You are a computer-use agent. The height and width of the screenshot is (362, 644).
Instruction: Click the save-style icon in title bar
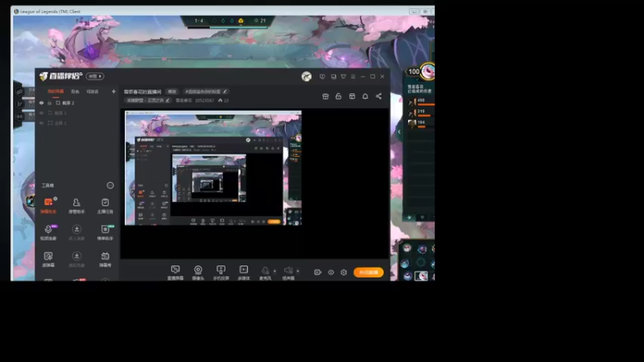(x=333, y=76)
